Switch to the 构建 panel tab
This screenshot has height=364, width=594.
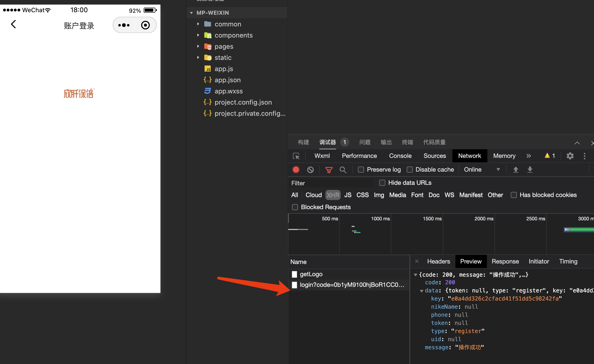tap(303, 142)
